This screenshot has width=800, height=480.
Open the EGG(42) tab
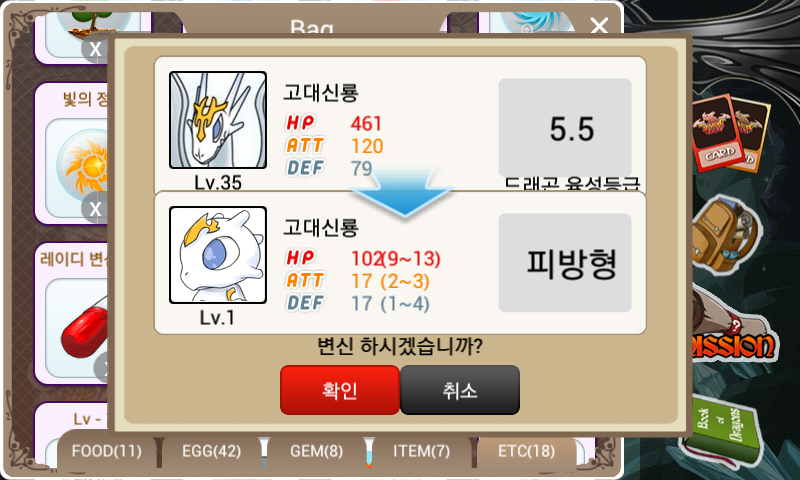211,451
